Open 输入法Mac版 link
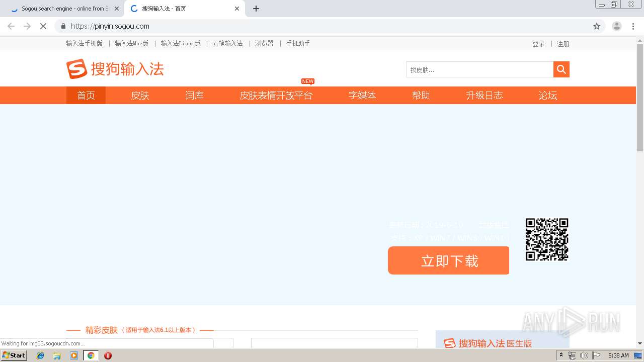The image size is (644, 362). [x=131, y=43]
